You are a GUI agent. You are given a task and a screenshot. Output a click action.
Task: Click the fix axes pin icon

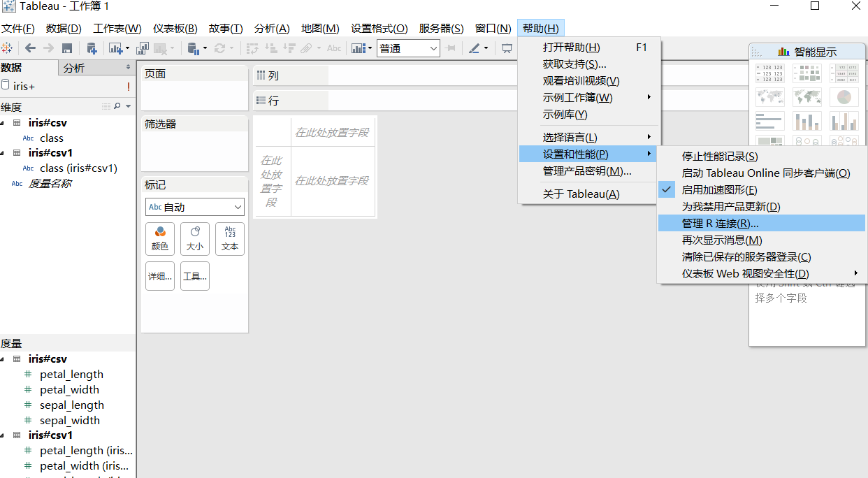point(451,48)
